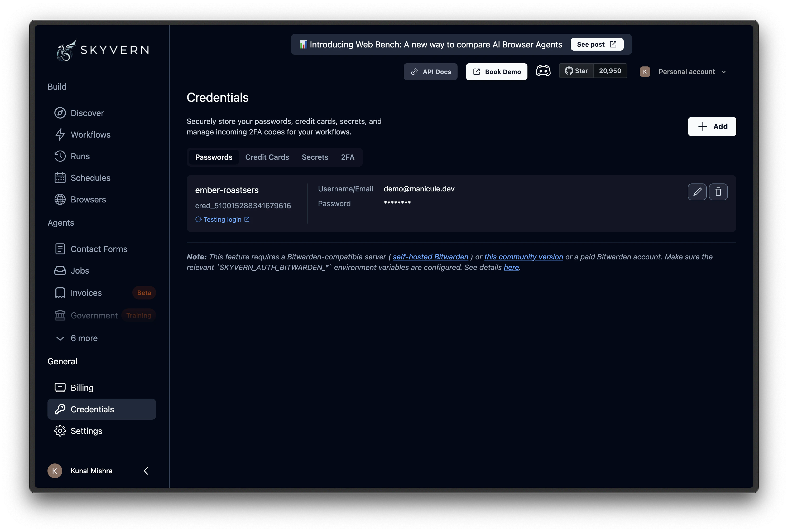Viewport: 788px width, 532px height.
Task: Go to Workflows lightning icon
Action: [60, 134]
